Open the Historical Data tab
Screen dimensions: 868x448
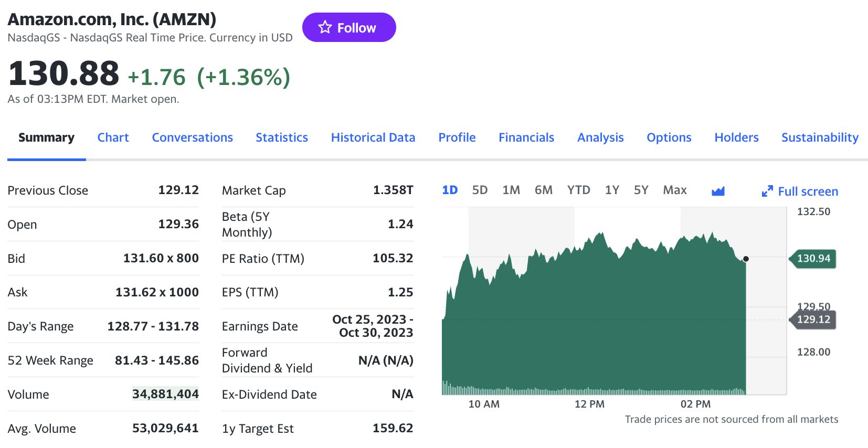click(x=373, y=137)
